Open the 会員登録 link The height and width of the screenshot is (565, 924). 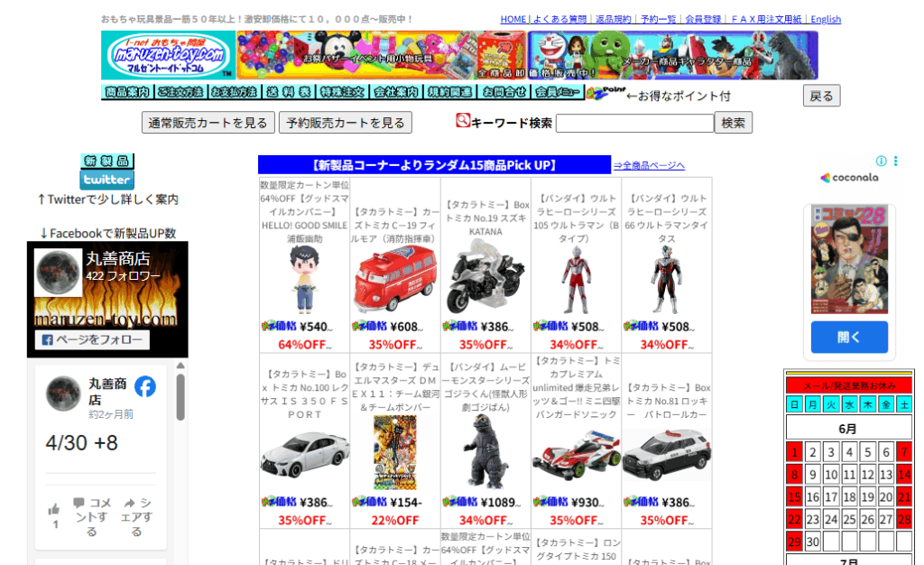(x=703, y=20)
